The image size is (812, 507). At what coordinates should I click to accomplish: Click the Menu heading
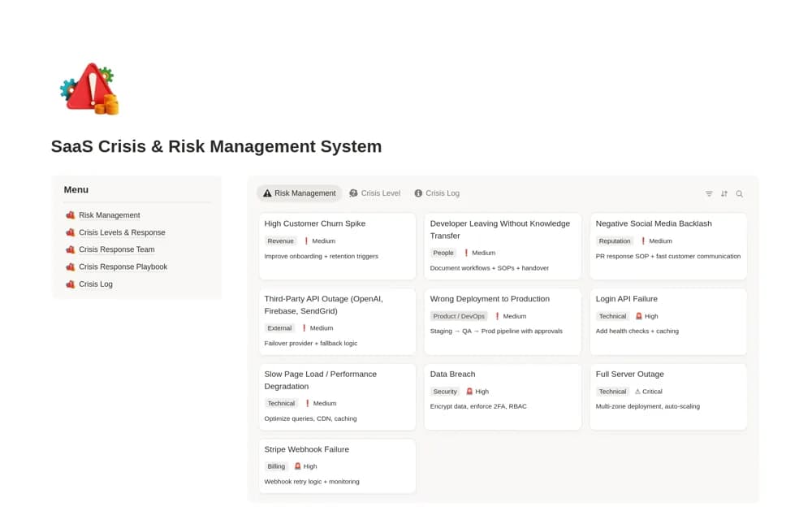point(76,190)
